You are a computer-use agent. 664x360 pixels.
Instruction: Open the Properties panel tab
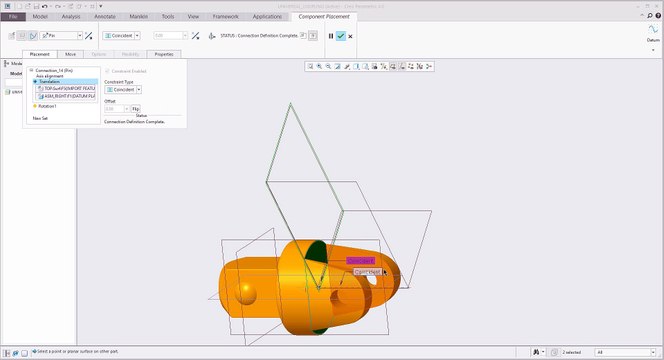pos(164,54)
